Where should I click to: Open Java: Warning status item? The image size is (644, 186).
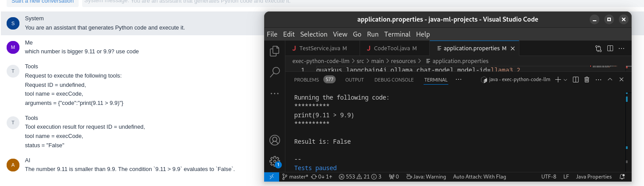426,177
